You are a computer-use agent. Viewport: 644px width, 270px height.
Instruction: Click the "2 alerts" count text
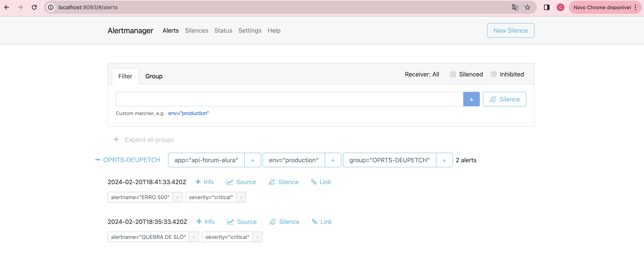click(x=466, y=160)
